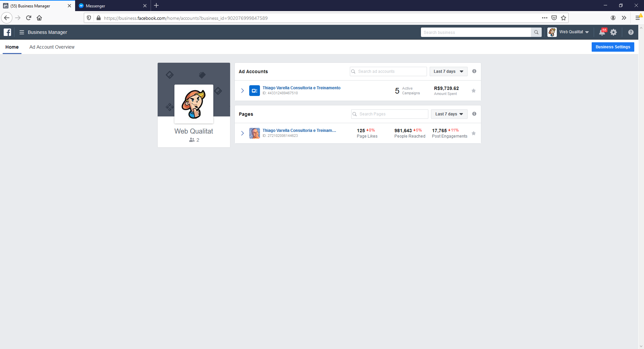Click the Search Pages field
This screenshot has width=644, height=349.
(x=390, y=114)
